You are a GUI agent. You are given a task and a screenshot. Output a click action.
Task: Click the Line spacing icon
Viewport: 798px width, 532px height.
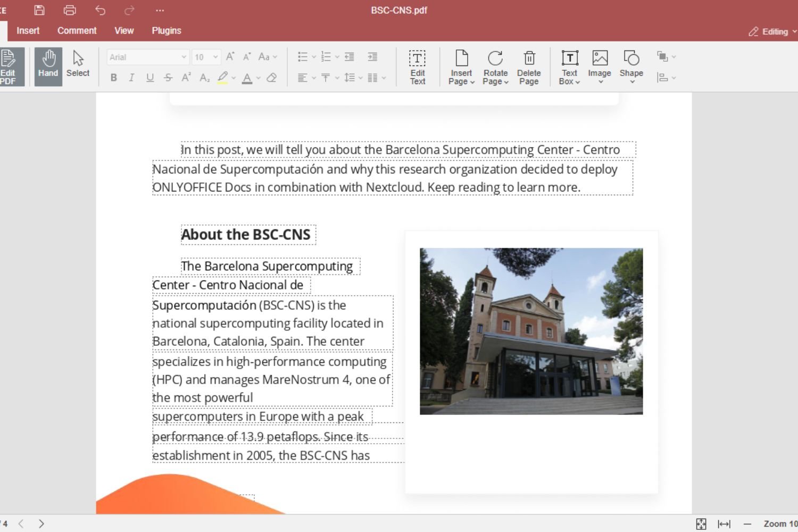tap(350, 78)
